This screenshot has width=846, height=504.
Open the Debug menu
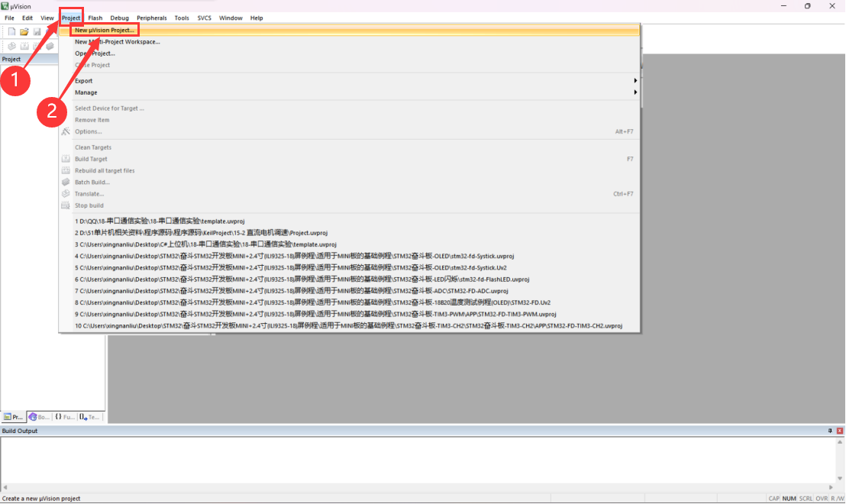click(x=119, y=18)
